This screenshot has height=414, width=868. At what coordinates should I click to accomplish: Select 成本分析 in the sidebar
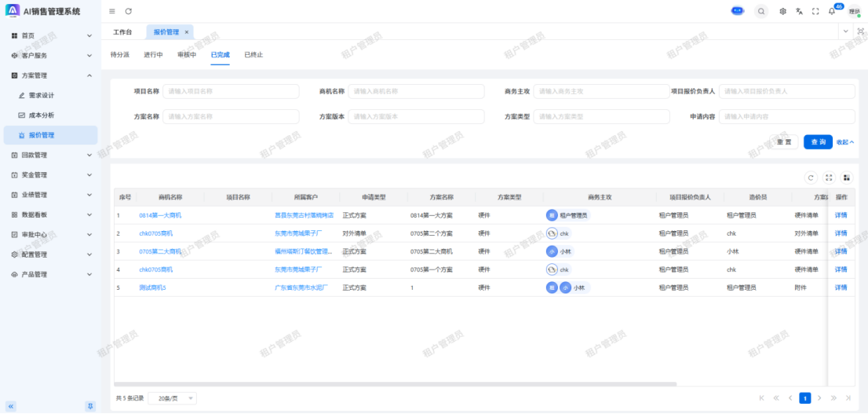[42, 115]
